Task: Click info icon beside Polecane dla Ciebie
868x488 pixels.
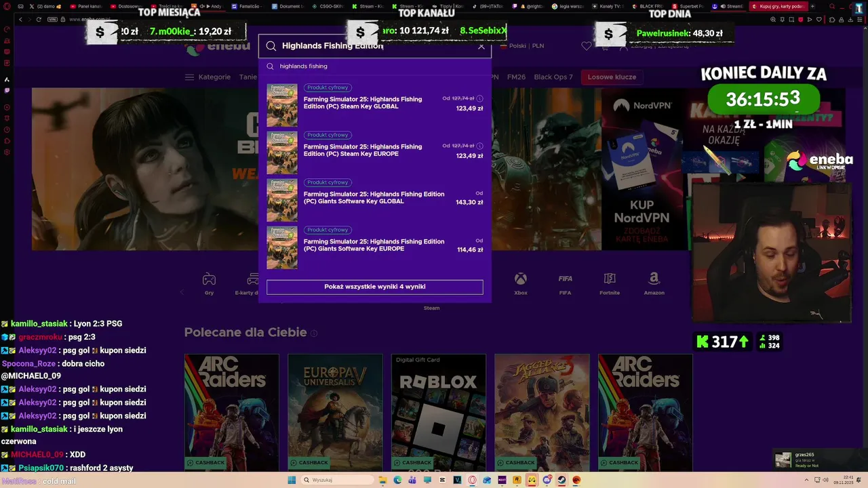Action: [x=314, y=333]
